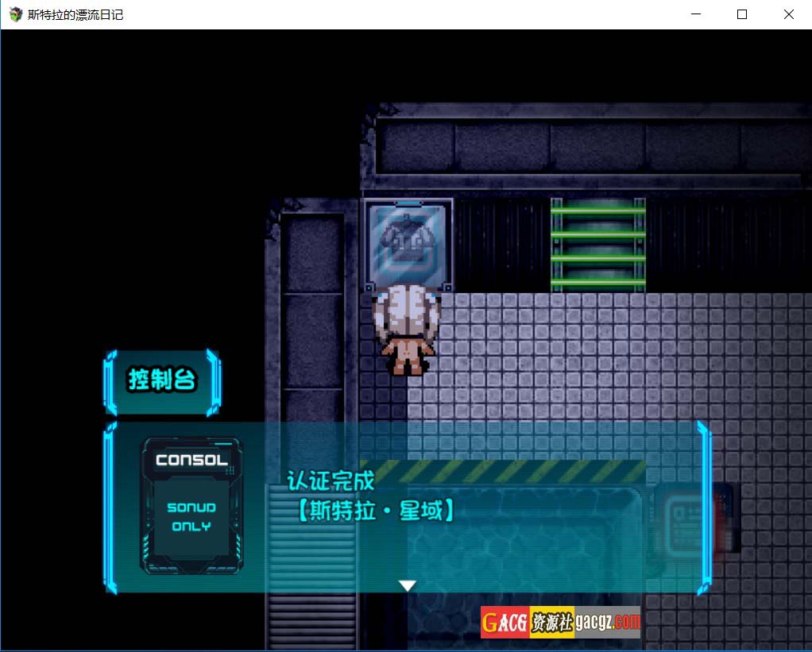Click the white dialogue continue arrow
The image size is (812, 652).
[407, 585]
